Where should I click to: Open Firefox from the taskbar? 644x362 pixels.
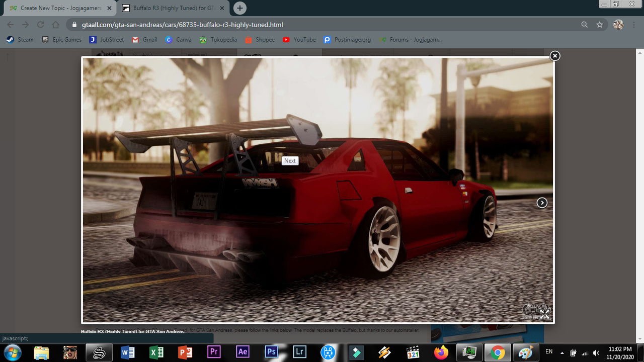[x=441, y=352]
